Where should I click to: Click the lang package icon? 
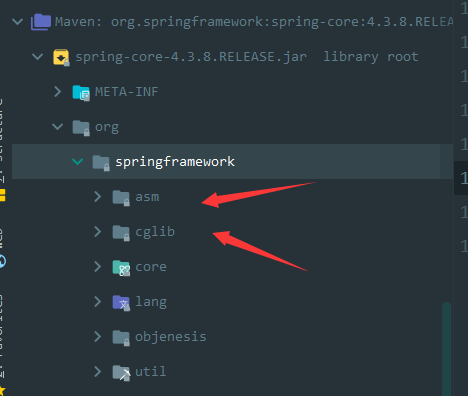(121, 303)
